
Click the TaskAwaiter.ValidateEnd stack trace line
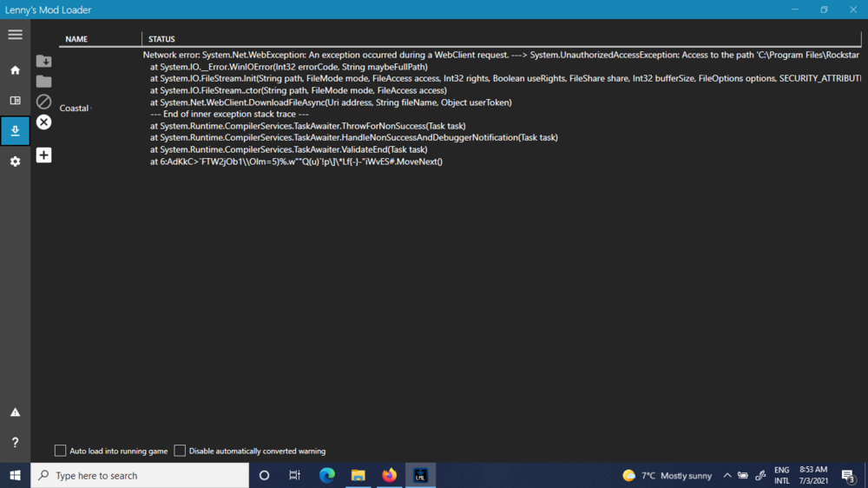coord(288,149)
